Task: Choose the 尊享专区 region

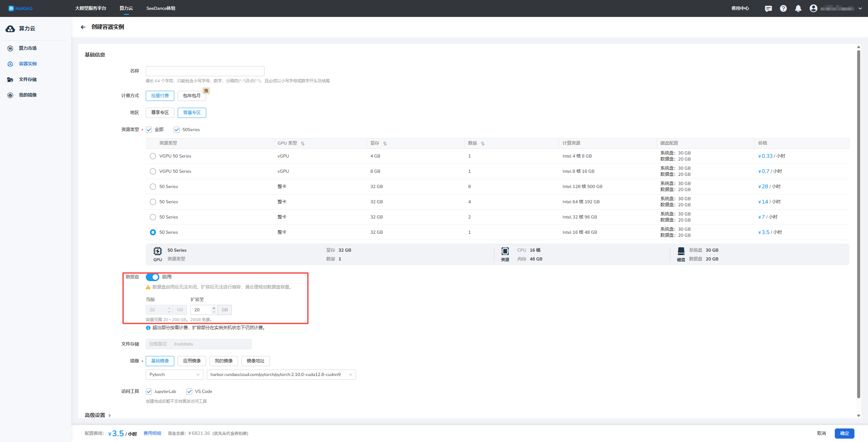Action: [x=160, y=113]
